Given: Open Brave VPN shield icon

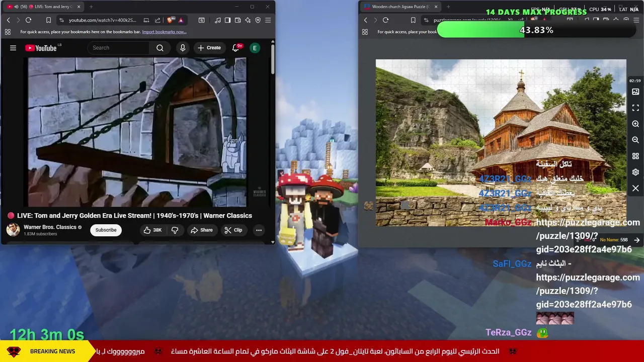Looking at the screenshot, I should [258, 20].
